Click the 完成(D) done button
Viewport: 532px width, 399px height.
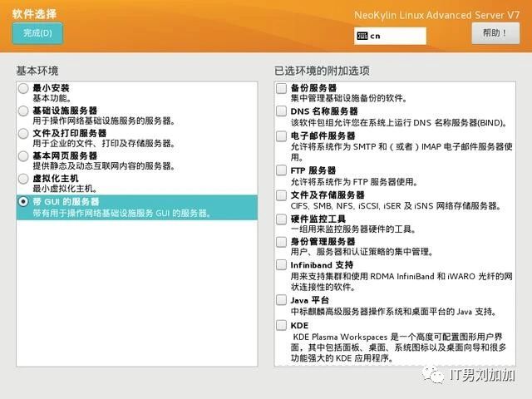click(37, 33)
